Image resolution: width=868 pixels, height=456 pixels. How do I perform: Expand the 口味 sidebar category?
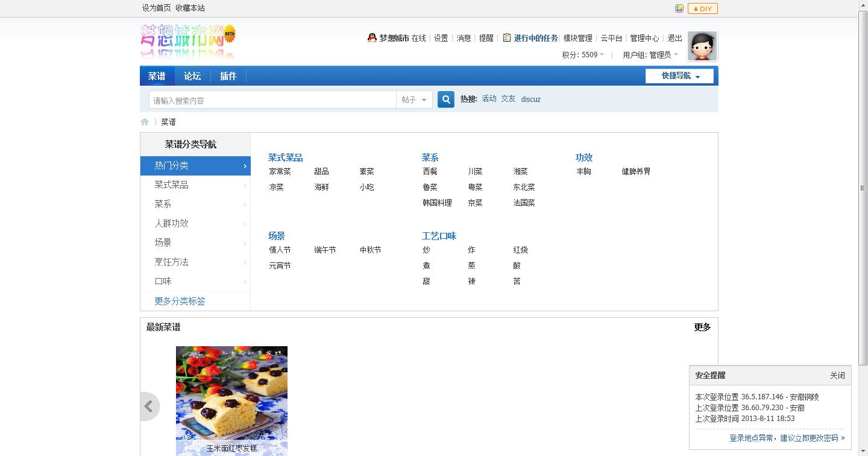pos(195,282)
